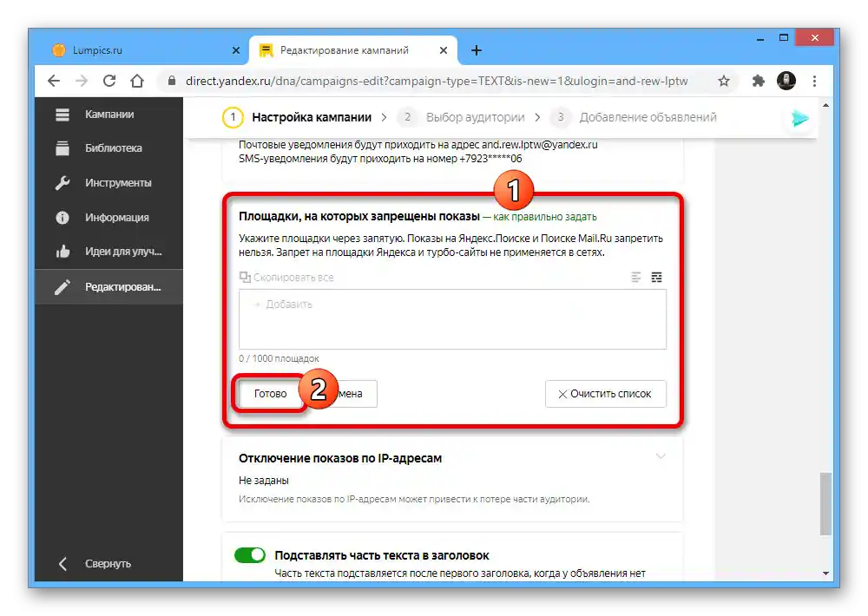Click the scrollbar down arrow
The image size is (868, 616).
[x=825, y=573]
